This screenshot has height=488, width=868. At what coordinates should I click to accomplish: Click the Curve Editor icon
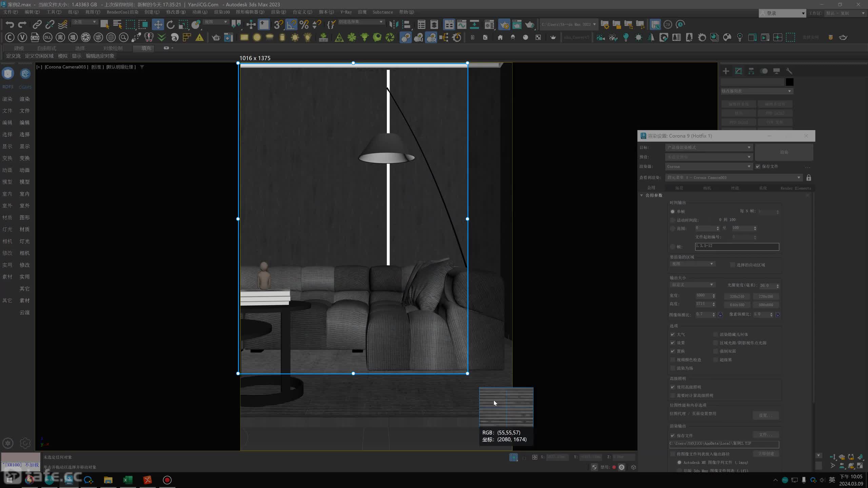[462, 24]
